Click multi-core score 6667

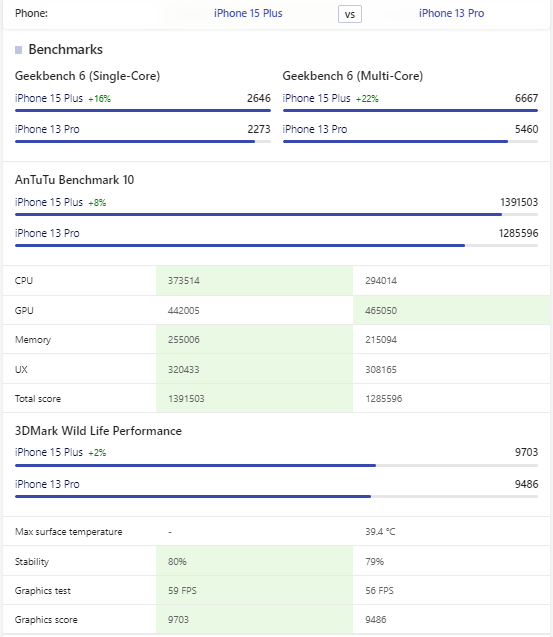coord(526,98)
